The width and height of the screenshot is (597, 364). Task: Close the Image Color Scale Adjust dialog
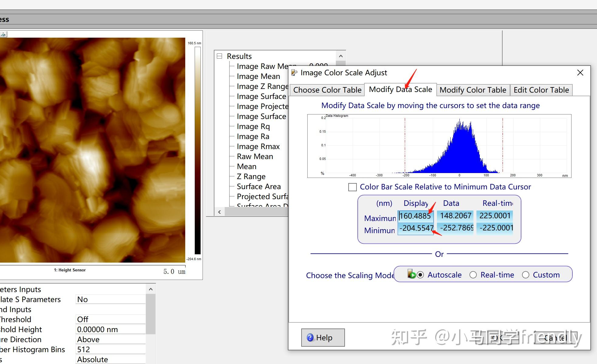[580, 73]
